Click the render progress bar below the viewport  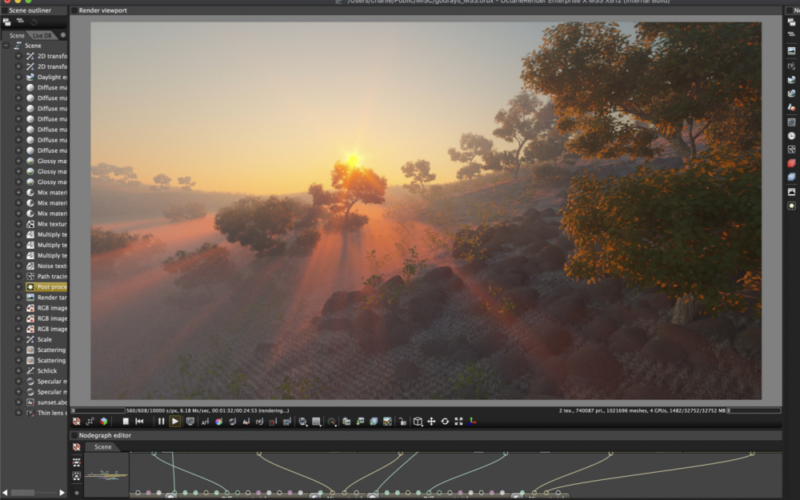click(x=98, y=410)
